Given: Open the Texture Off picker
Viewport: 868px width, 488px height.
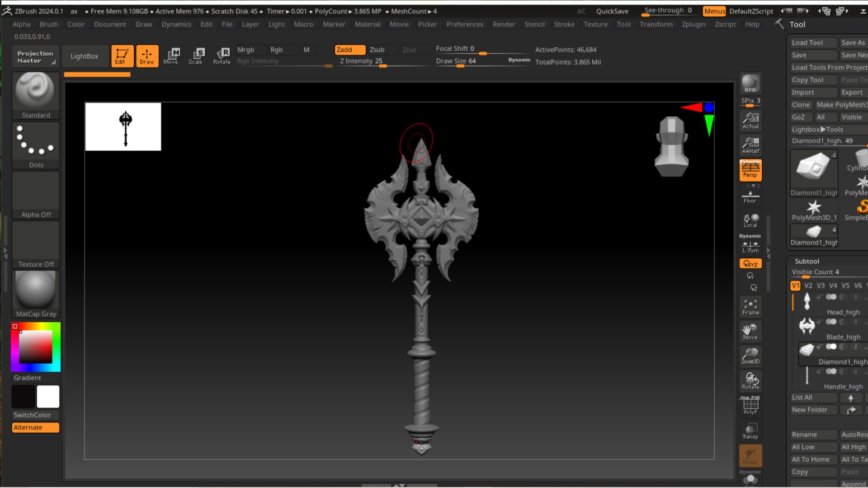Looking at the screenshot, I should point(36,245).
